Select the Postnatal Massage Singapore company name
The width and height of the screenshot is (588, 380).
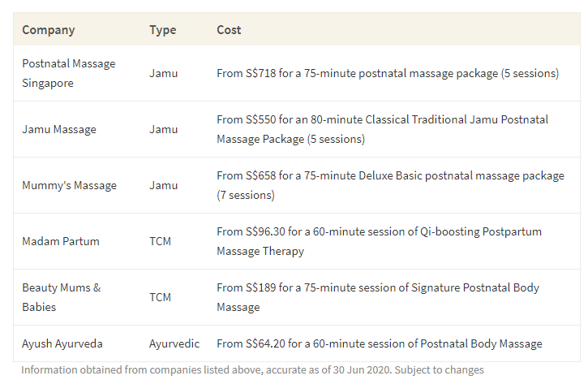coord(68,73)
